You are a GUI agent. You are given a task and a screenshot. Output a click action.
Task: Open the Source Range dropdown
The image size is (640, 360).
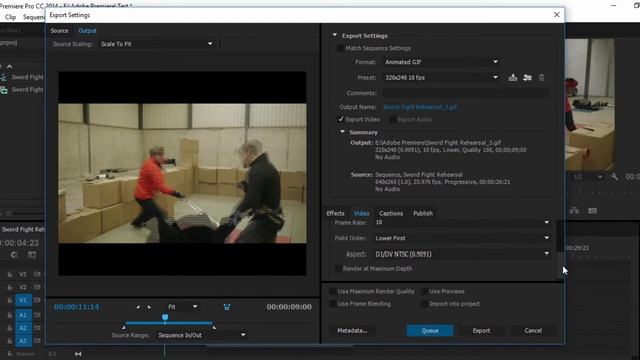pyautogui.click(x=202, y=335)
